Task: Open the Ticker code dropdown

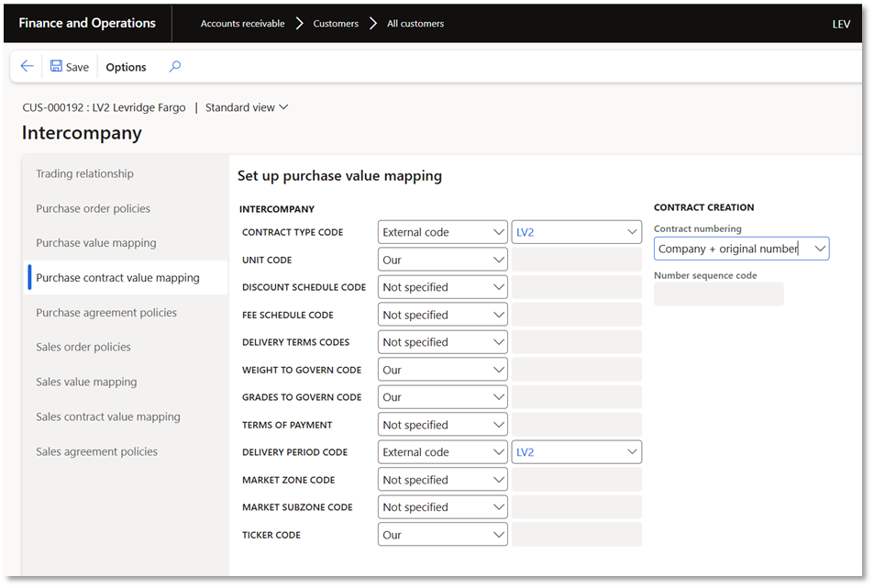Action: 498,535
